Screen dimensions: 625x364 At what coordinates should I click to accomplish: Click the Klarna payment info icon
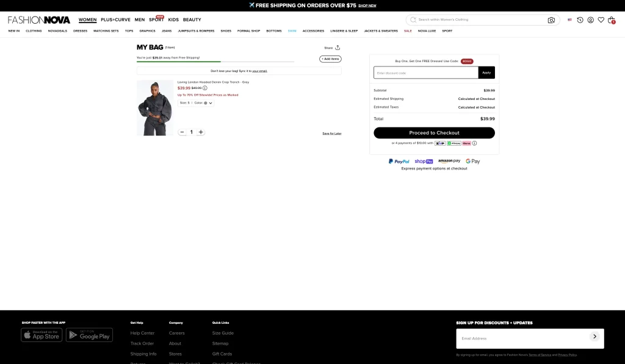(474, 143)
